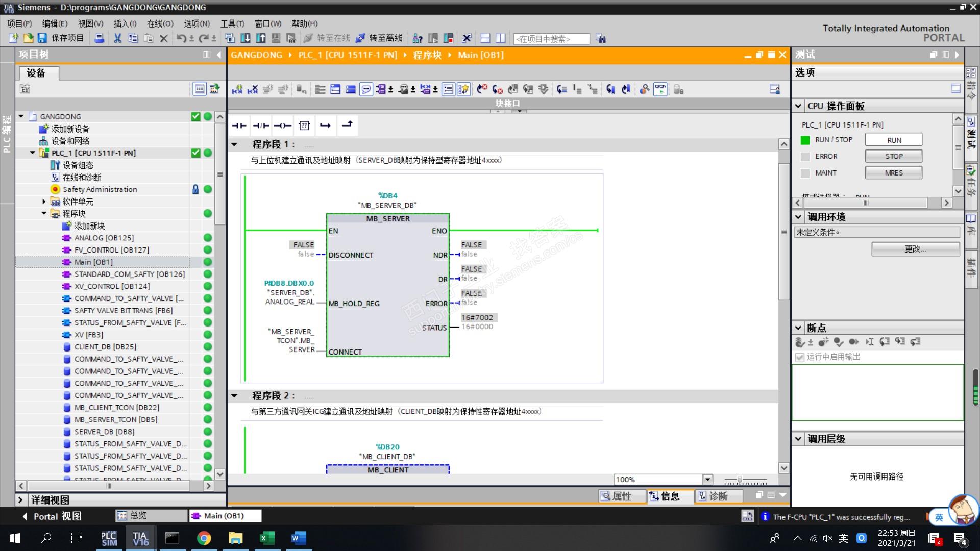Insert a normally closed contact
980x551 pixels.
click(x=261, y=126)
